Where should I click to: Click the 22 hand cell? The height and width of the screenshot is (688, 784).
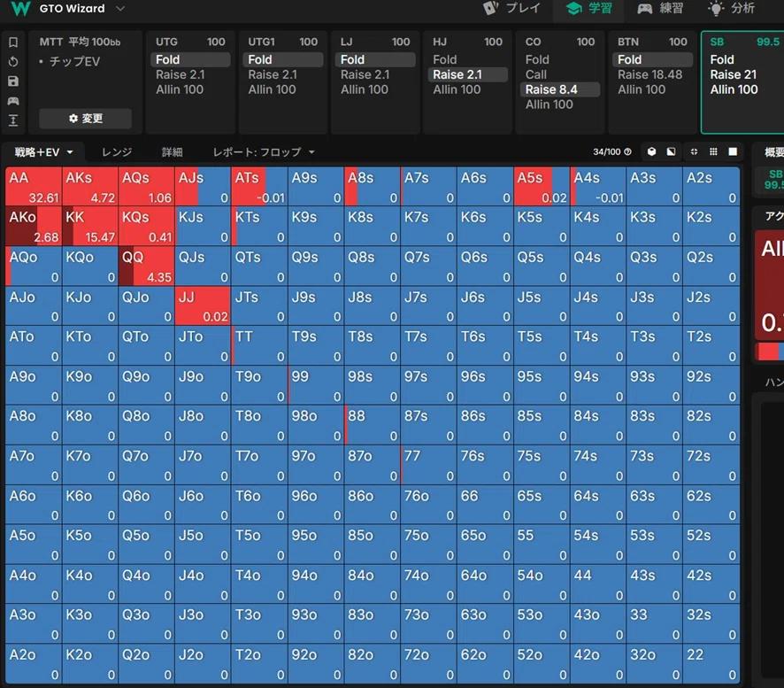(x=711, y=663)
